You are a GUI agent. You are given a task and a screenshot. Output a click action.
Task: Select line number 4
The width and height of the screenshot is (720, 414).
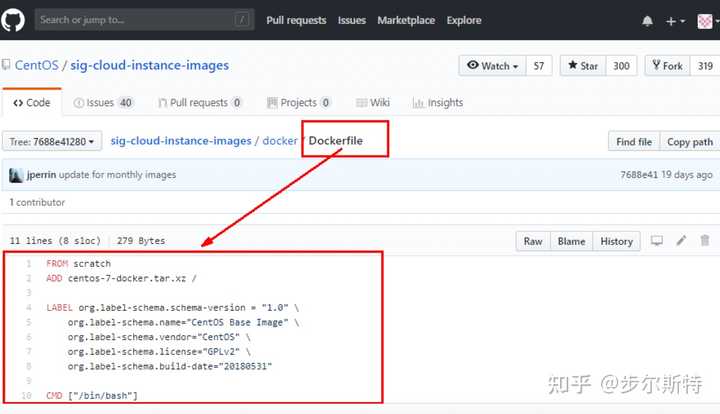pos(28,308)
